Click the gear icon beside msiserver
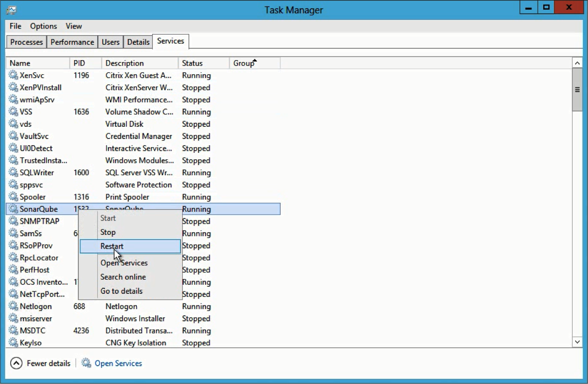The width and height of the screenshot is (588, 384). coord(14,318)
